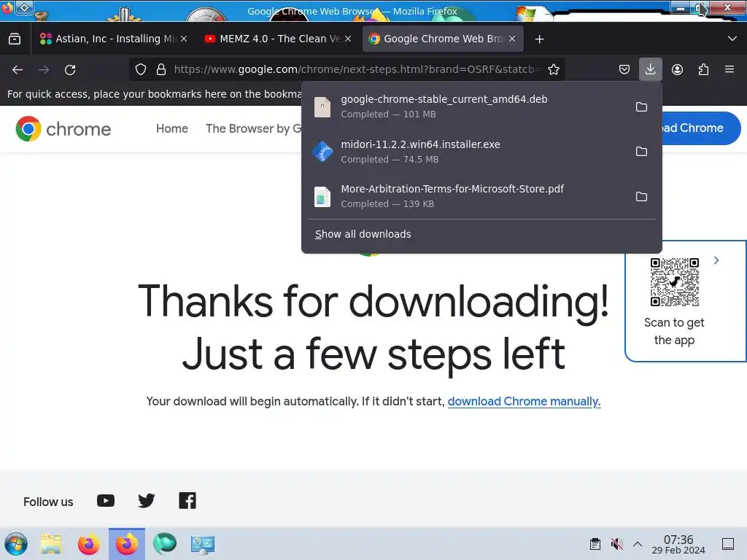Click the active Firefox taskbar window button
Viewport: 747px width, 560px height.
coord(127,544)
